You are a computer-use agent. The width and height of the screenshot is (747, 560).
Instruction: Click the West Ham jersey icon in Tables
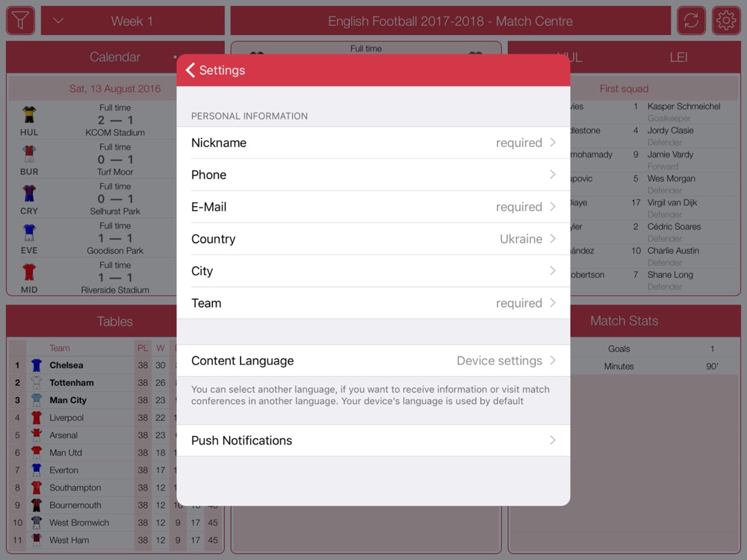36,540
